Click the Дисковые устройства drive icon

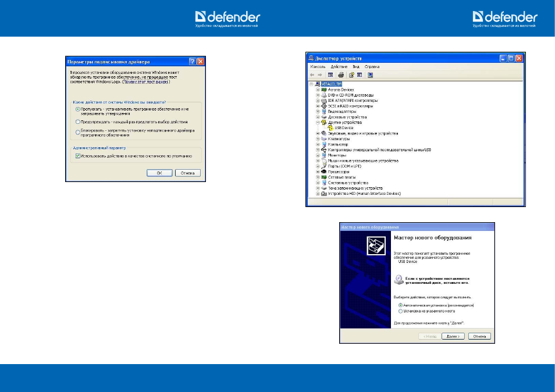(x=323, y=117)
